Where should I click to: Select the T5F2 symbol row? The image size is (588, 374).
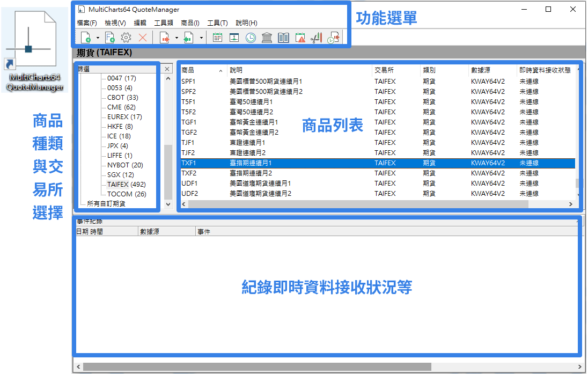coord(378,112)
